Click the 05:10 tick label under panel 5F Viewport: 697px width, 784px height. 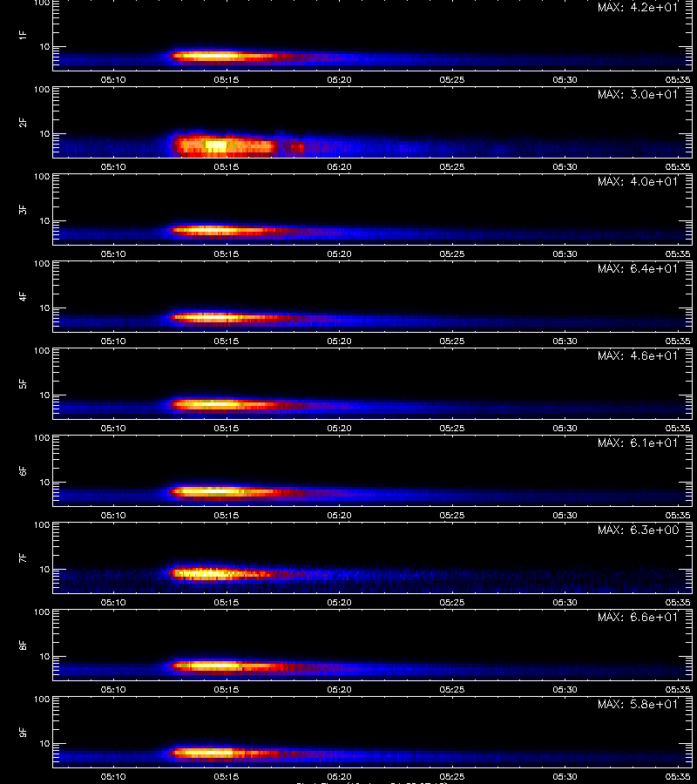(x=113, y=428)
